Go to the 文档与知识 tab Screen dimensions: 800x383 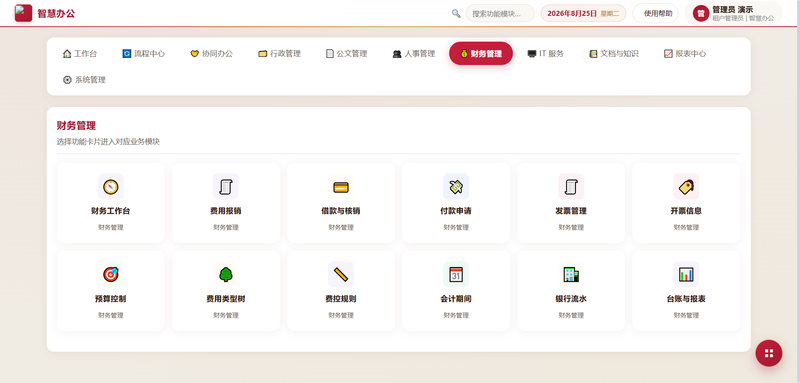tap(614, 54)
